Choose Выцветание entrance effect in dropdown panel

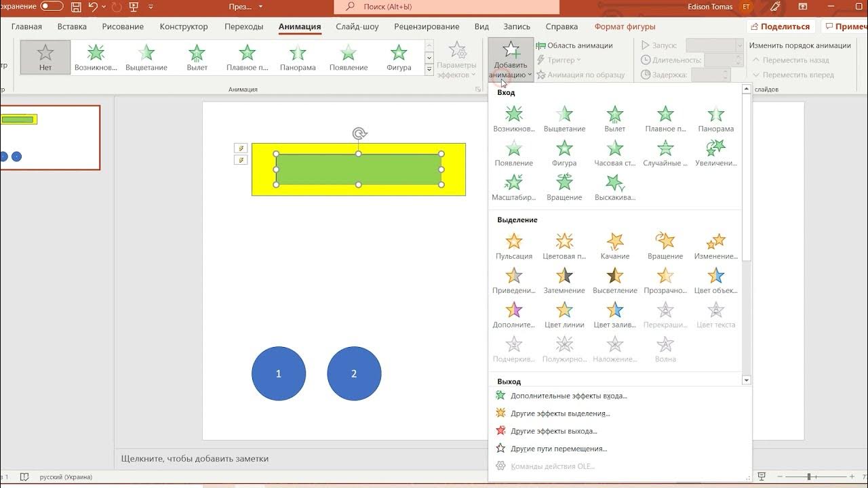tap(564, 119)
